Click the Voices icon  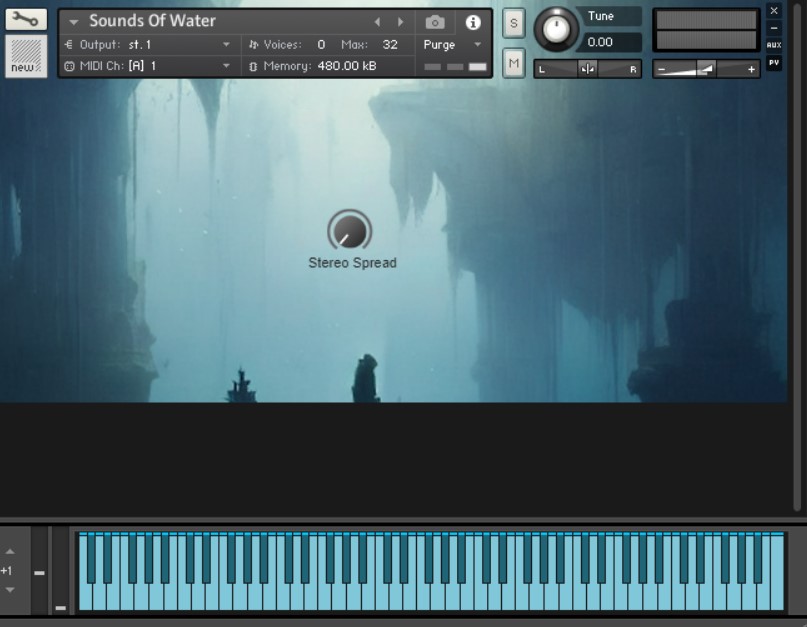(x=253, y=45)
